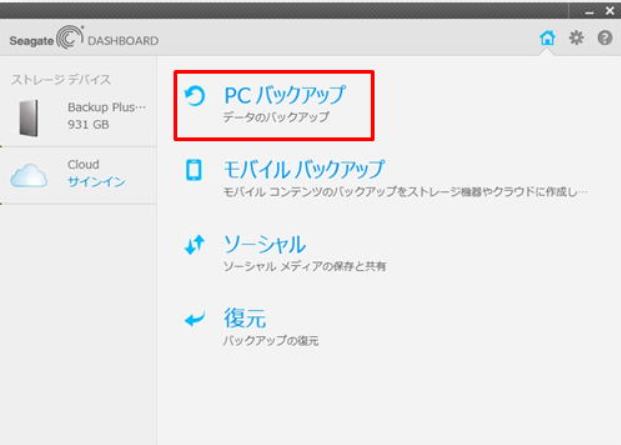Click the 931 GB capacity text
Image resolution: width=621 pixels, height=445 pixels.
click(88, 125)
